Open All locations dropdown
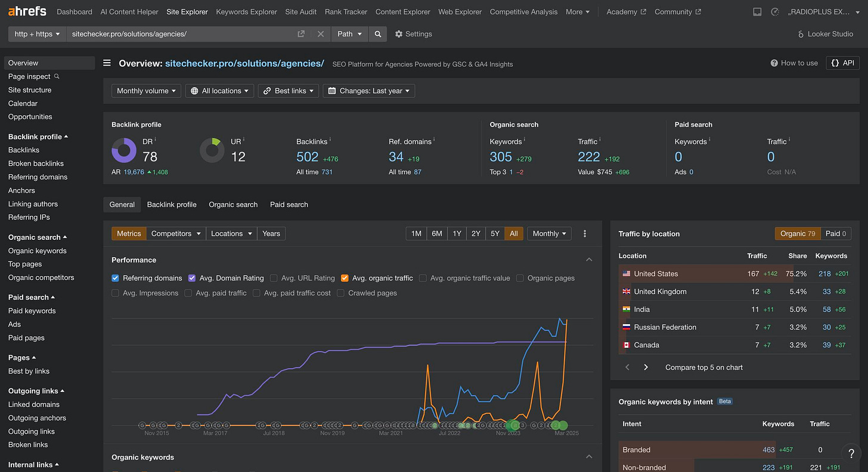Screen dimensions: 868x472 219,91
